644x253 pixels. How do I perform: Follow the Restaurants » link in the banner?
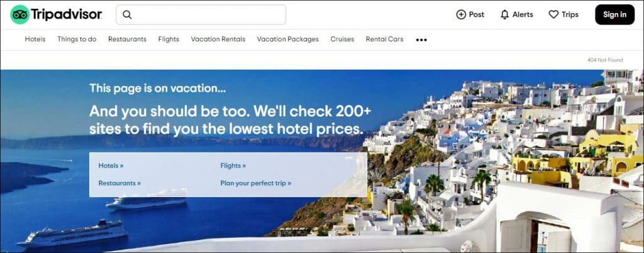point(119,183)
